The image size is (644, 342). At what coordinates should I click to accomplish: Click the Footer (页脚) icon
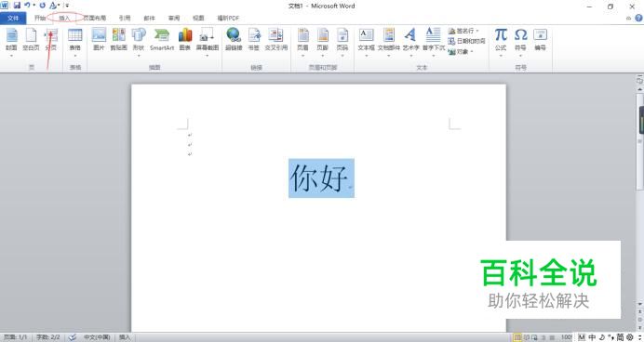(322, 35)
